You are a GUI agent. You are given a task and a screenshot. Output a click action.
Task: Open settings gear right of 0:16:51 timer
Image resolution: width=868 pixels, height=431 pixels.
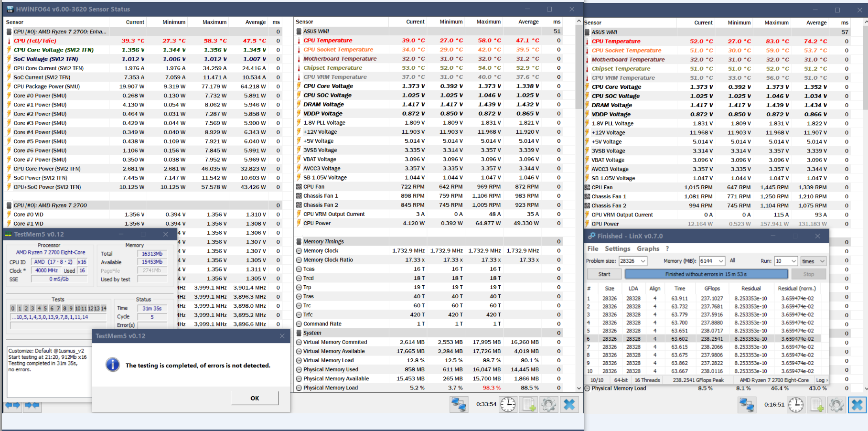(x=837, y=405)
